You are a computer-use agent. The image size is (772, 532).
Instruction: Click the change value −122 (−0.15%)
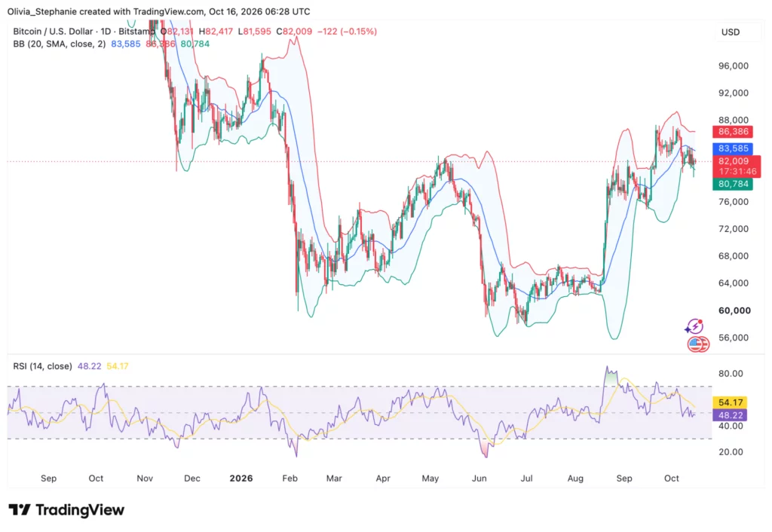[347, 32]
